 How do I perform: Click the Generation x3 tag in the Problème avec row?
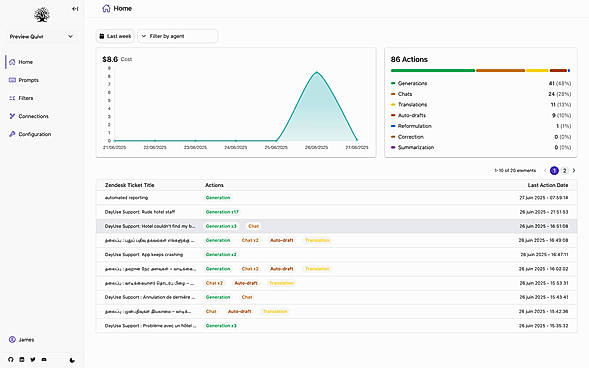[221, 326]
